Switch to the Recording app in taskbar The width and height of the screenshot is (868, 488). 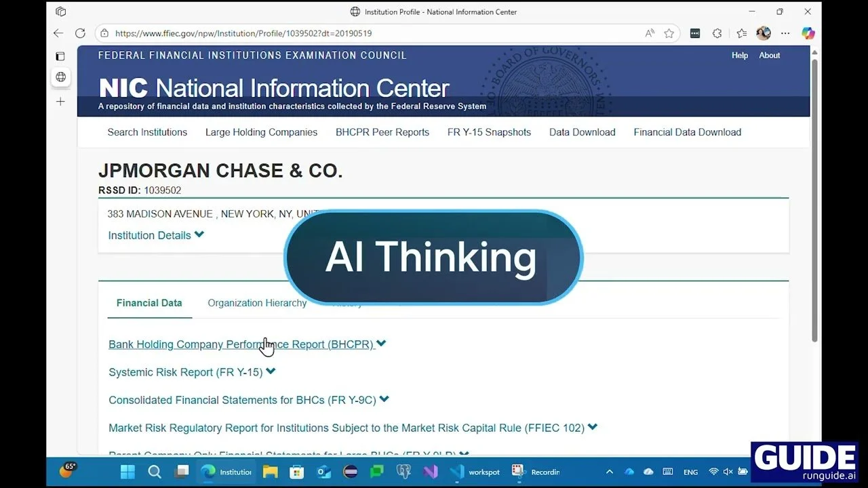536,472
